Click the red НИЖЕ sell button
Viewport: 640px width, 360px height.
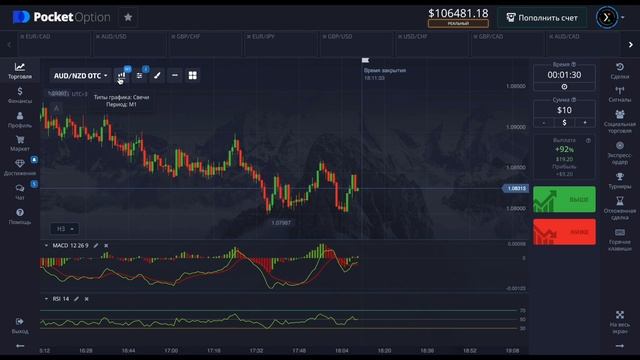564,232
